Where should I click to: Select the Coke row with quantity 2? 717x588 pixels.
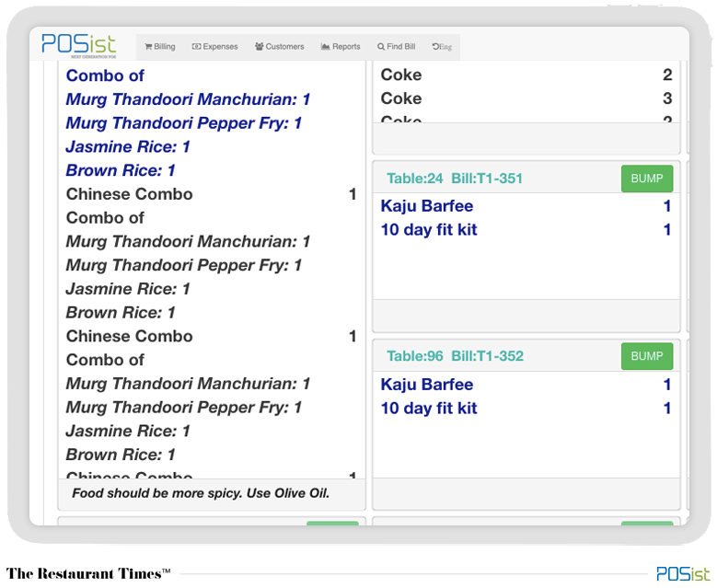click(526, 75)
